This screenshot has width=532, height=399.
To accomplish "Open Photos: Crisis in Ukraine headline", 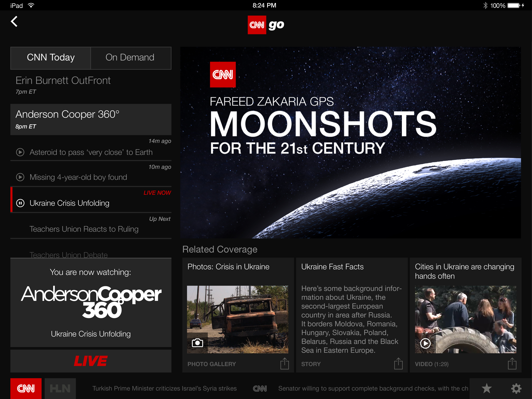I will click(x=228, y=267).
